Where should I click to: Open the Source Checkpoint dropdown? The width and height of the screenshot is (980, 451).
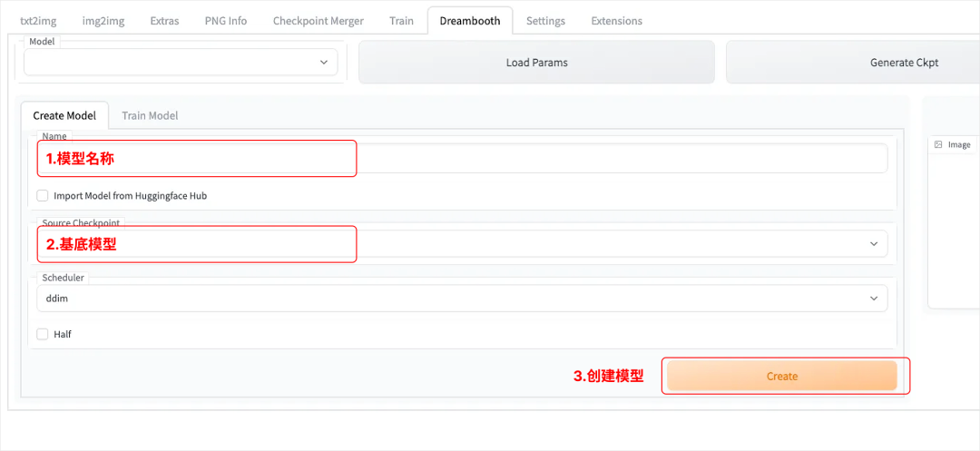(462, 243)
